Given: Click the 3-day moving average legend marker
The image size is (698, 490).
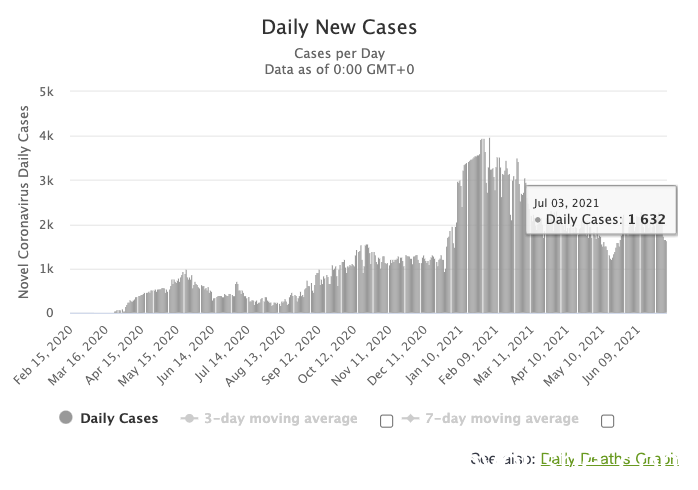Looking at the screenshot, I should click(x=189, y=418).
